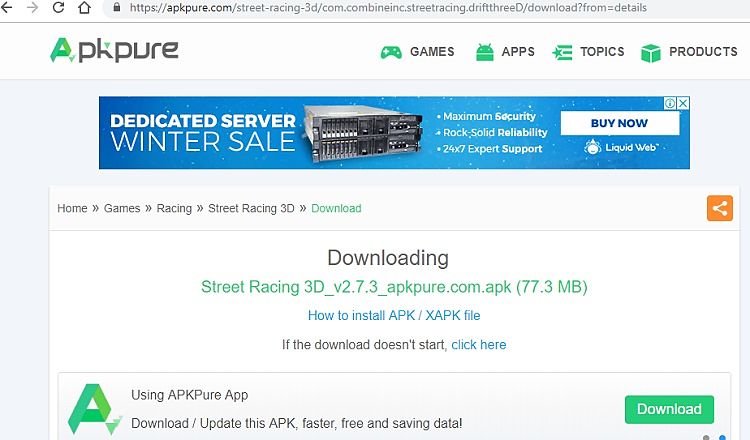
Task: Reload the page with the refresh icon
Action: point(58,7)
